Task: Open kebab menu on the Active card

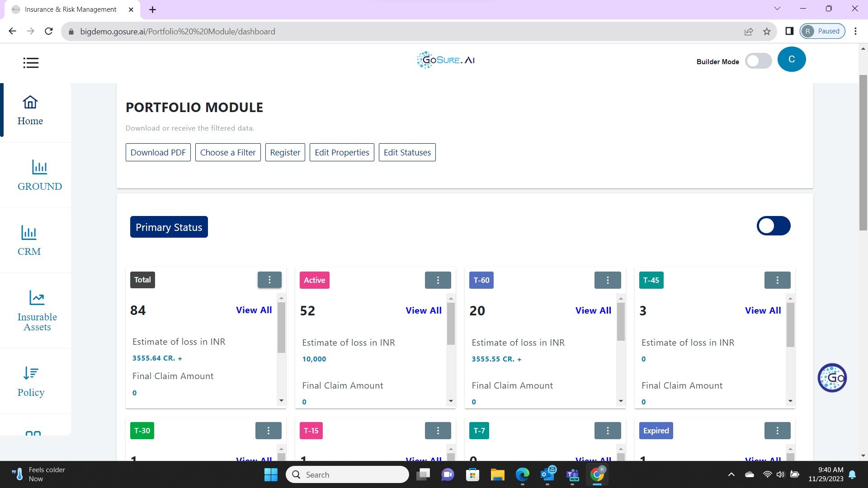Action: tap(438, 280)
